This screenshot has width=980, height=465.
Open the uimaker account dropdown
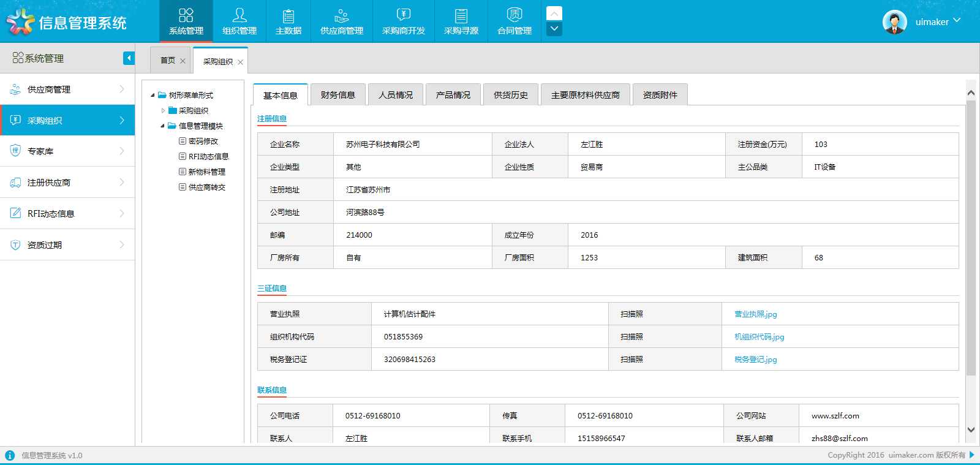coord(957,21)
